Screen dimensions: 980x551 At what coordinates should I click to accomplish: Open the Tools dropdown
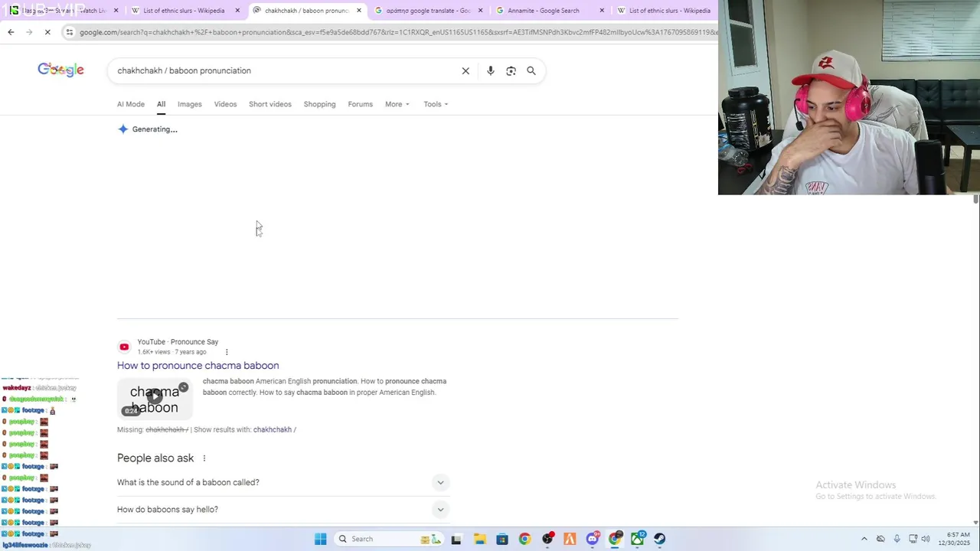click(436, 104)
